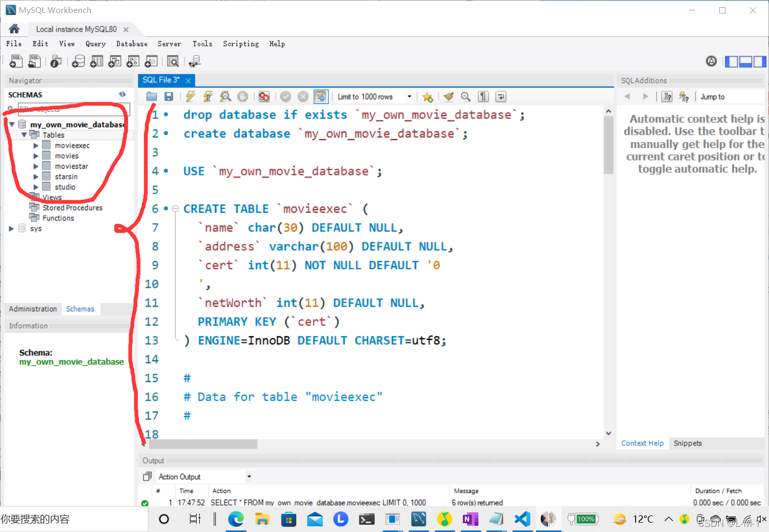Screen dimensions: 769x532
Task: Open the Query menu
Action: tap(95, 44)
